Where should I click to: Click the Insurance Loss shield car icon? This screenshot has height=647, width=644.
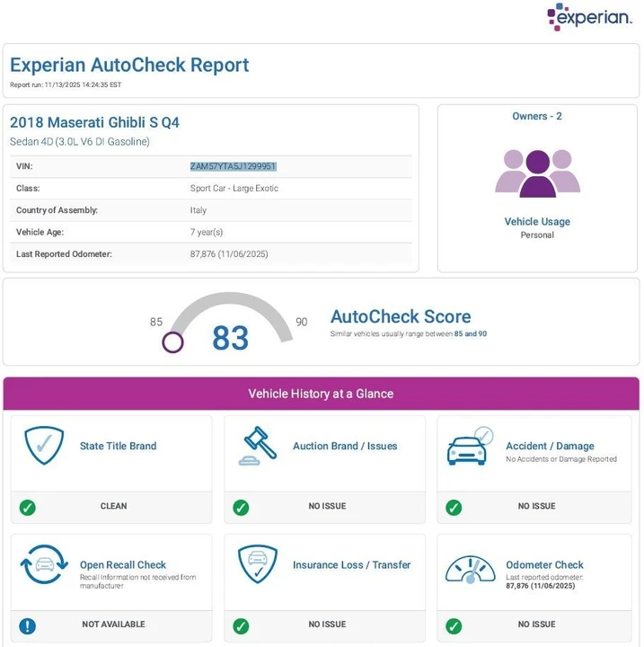[x=258, y=564]
